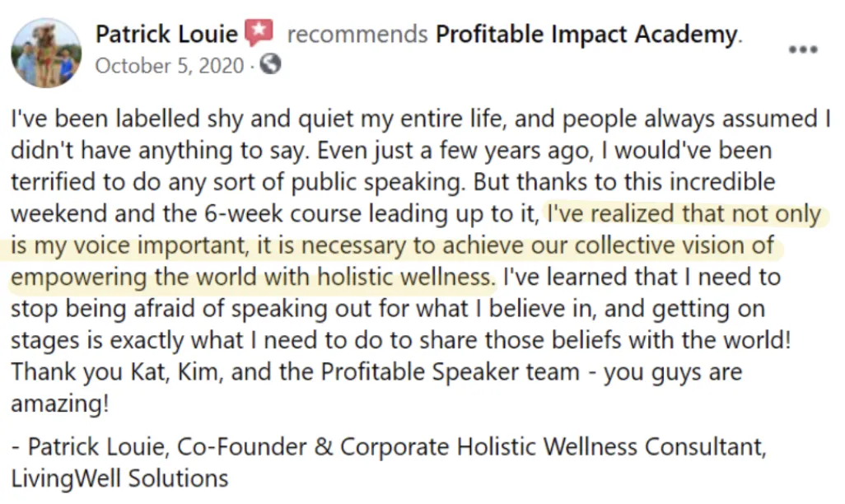The width and height of the screenshot is (845, 504).
Task: Click the word "amazing!" ending the review
Action: 60,404
